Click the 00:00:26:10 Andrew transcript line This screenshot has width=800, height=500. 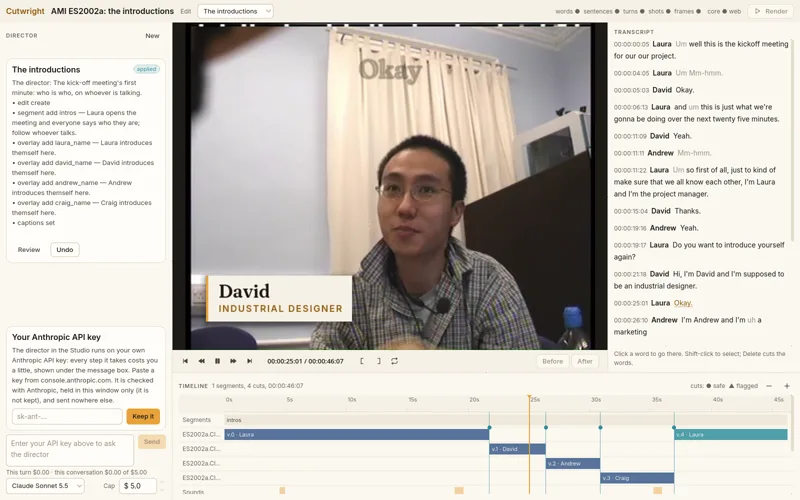(689, 326)
